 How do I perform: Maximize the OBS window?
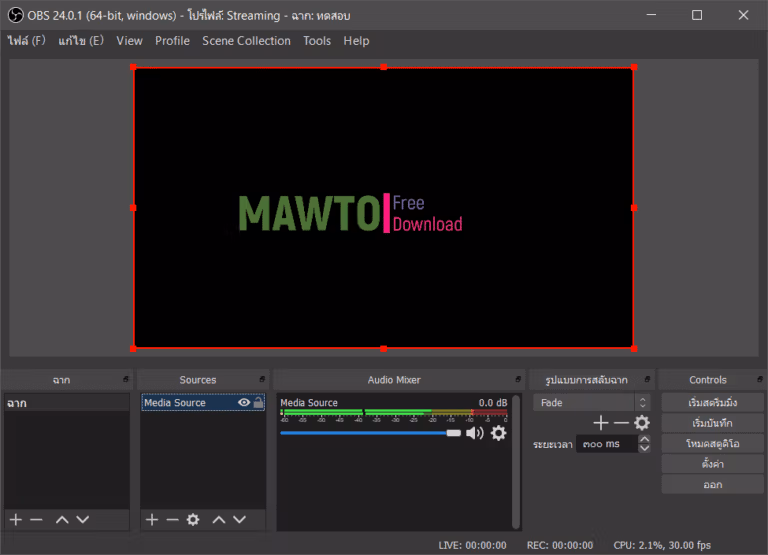[x=696, y=15]
